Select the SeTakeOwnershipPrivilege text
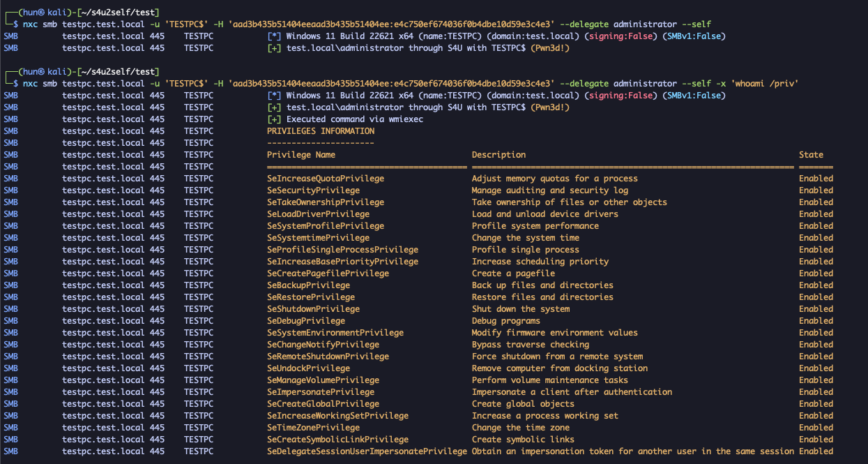Viewport: 868px width, 464px height. pos(326,202)
